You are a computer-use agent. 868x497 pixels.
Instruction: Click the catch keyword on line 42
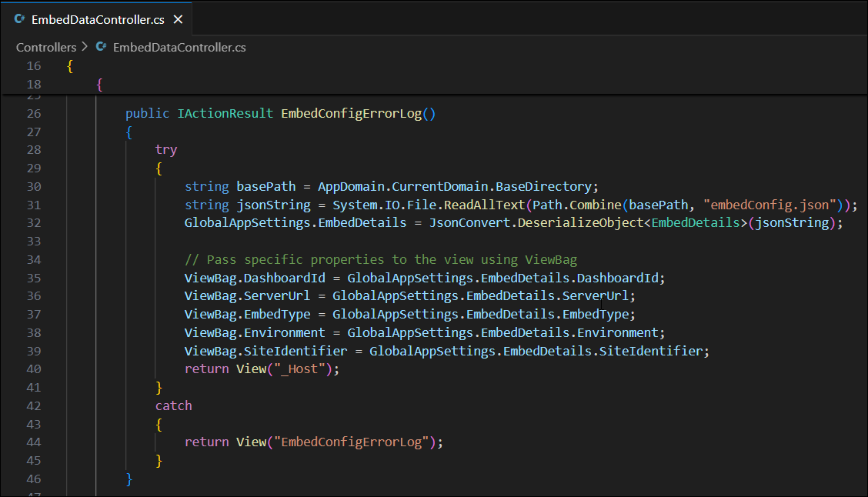coord(173,405)
